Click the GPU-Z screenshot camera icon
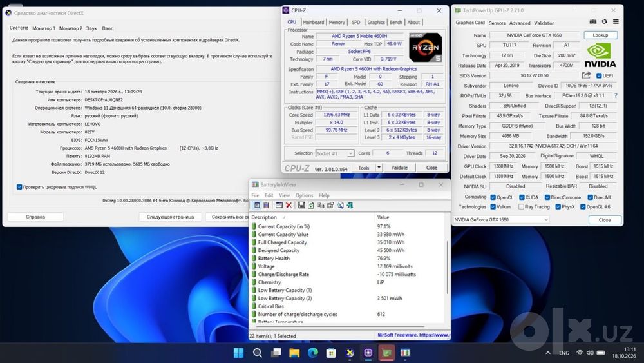644x363 pixels. [593, 22]
